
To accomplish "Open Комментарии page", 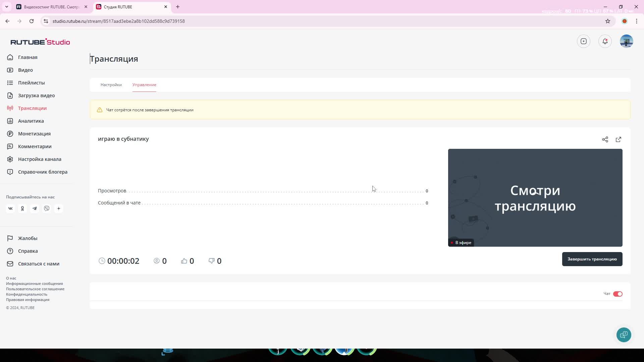I will (x=29, y=146).
